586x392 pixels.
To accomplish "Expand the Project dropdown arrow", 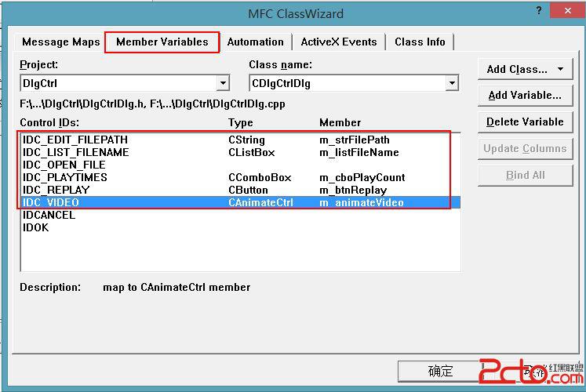I will pyautogui.click(x=223, y=83).
